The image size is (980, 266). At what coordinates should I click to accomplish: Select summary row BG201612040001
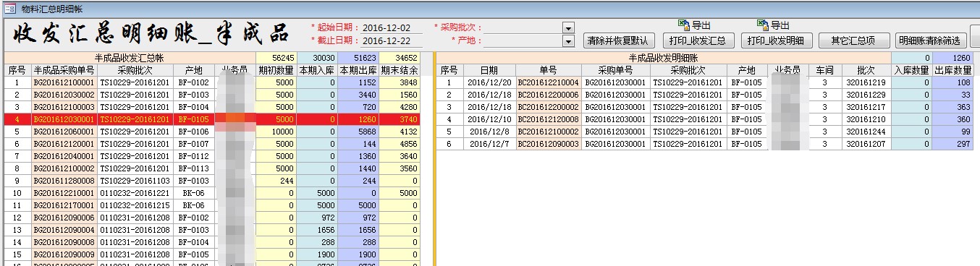pos(211,156)
